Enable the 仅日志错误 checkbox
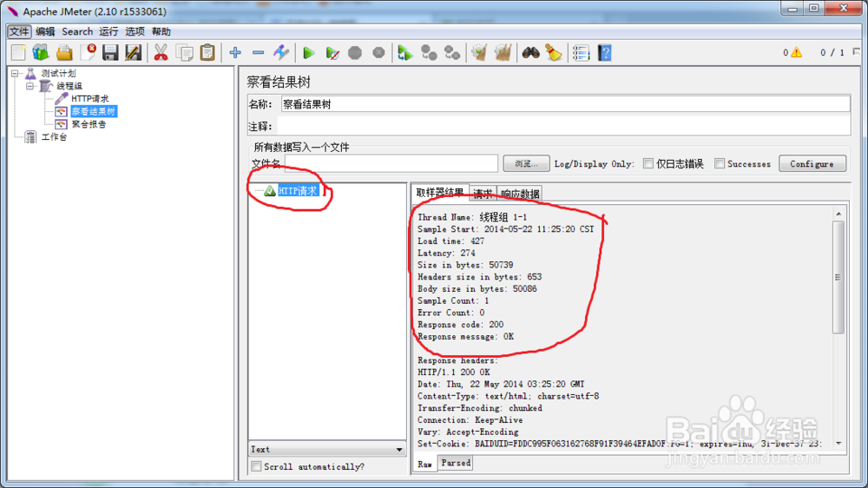The width and height of the screenshot is (868, 488). [x=648, y=163]
